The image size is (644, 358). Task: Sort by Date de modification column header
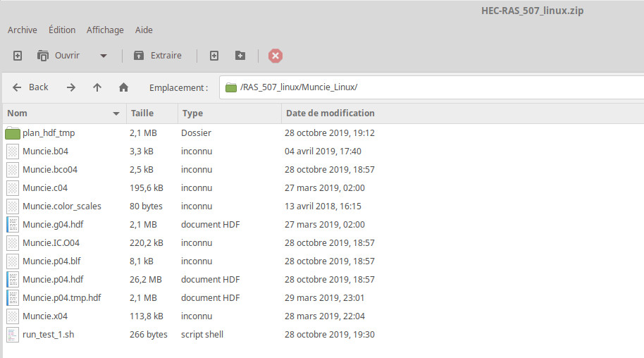coord(462,113)
